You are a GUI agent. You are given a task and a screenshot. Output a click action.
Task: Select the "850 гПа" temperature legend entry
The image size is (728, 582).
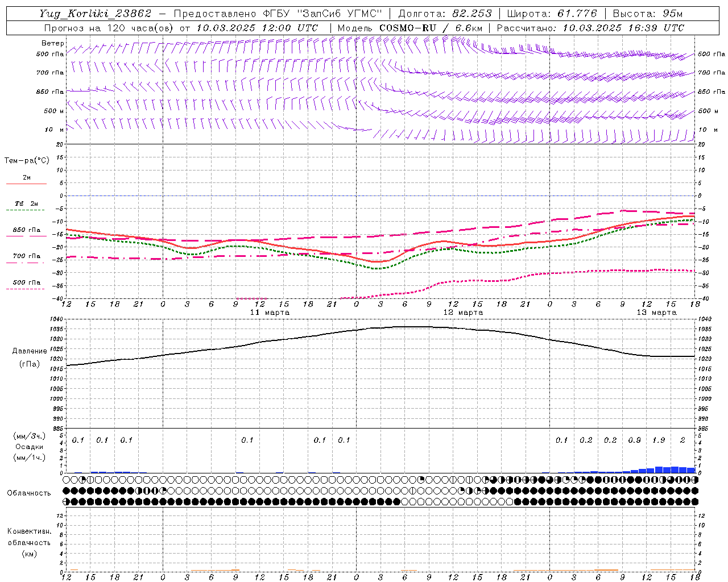pos(27,230)
